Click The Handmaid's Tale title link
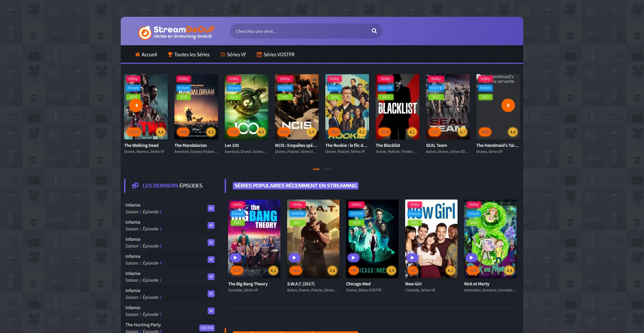Image resolution: width=644 pixels, height=333 pixels. pos(497,145)
